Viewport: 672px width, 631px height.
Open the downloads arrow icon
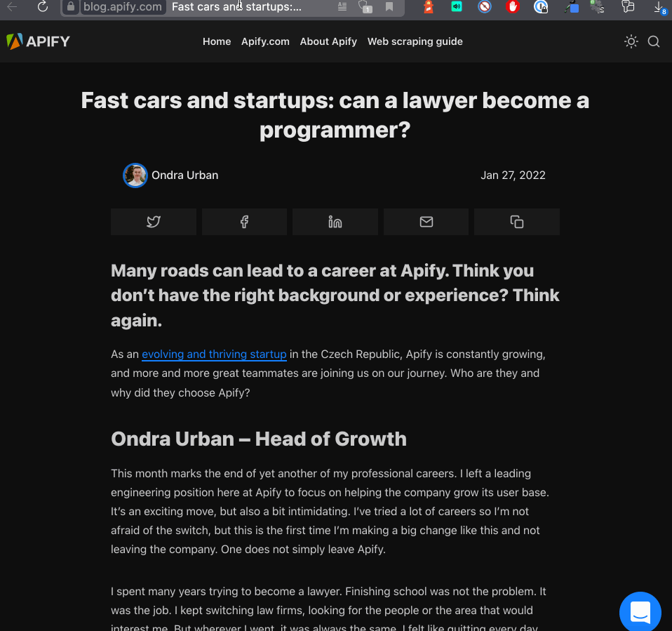659,8
